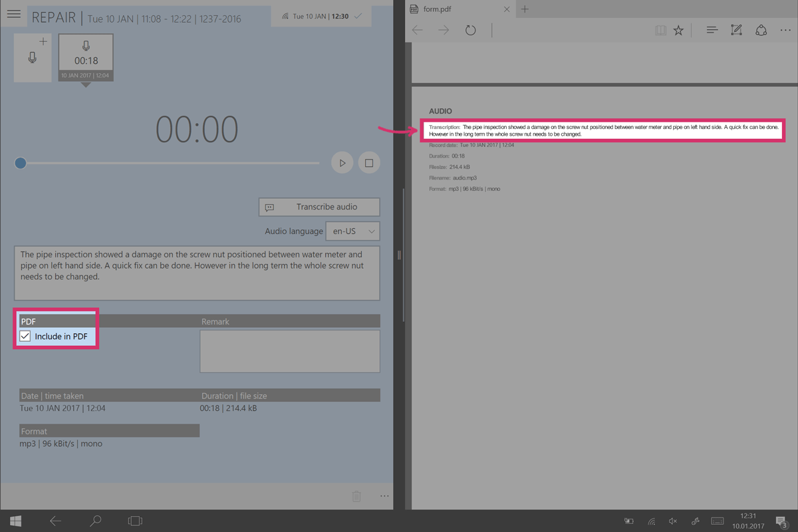Delete the recording with trash icon
This screenshot has width=798, height=532.
356,496
